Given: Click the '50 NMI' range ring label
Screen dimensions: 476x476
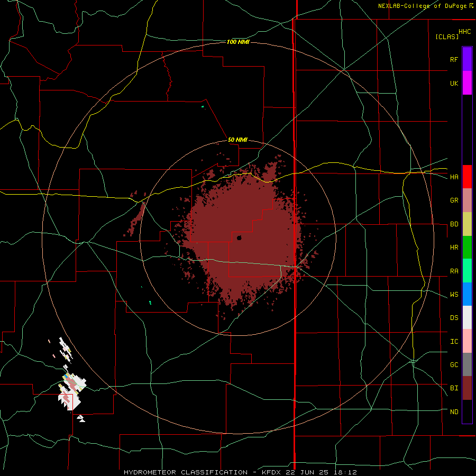Looking at the screenshot, I should [x=237, y=140].
